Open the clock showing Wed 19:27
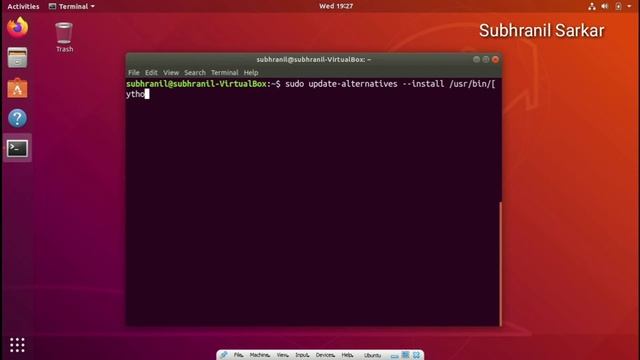Image resolution: width=640 pixels, height=360 pixels. [336, 6]
